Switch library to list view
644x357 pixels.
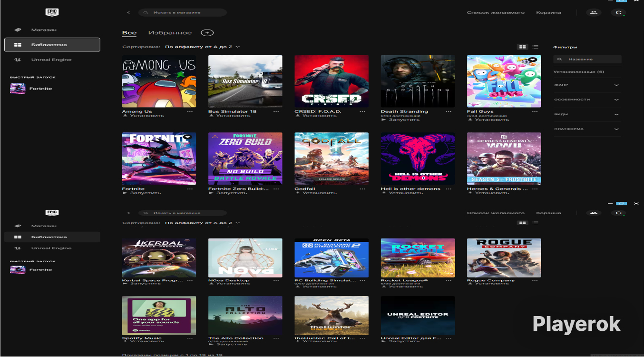[536, 47]
